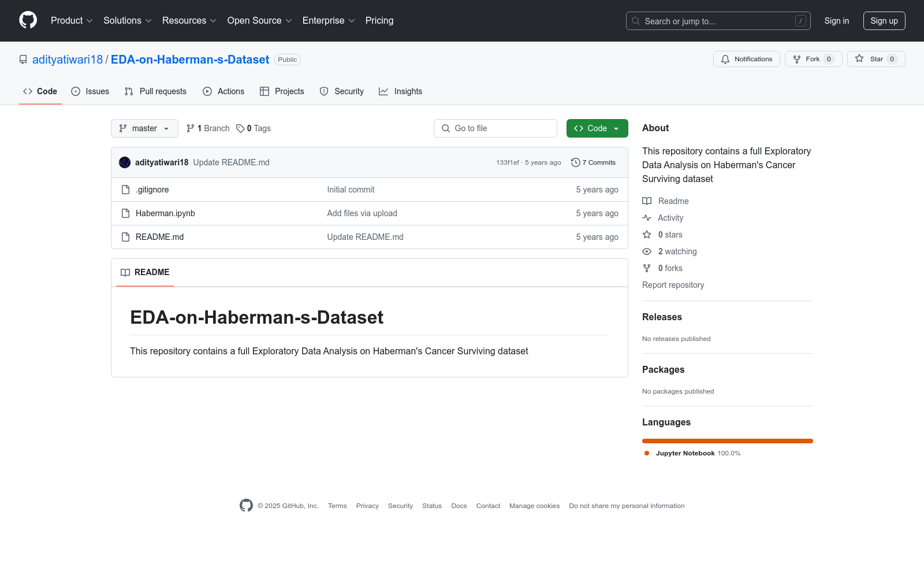This screenshot has height=578, width=924.
Task: Click the eye icon beside 2 watching
Action: tap(647, 251)
